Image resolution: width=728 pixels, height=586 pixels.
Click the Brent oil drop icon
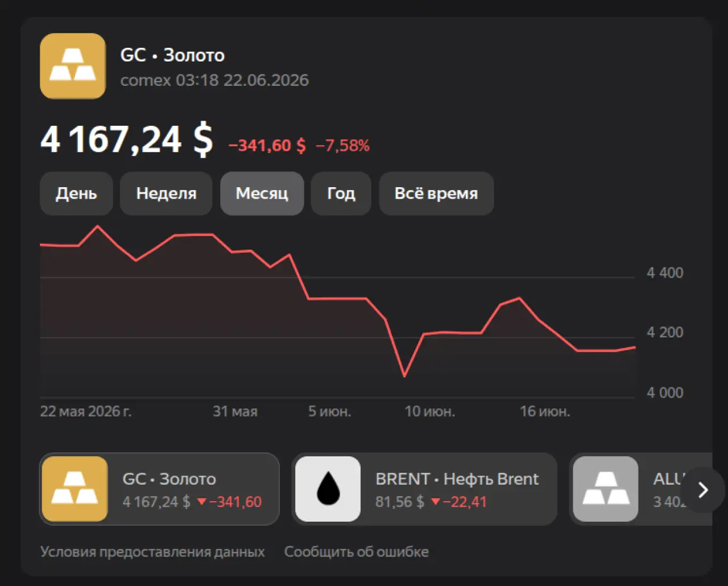click(x=328, y=489)
